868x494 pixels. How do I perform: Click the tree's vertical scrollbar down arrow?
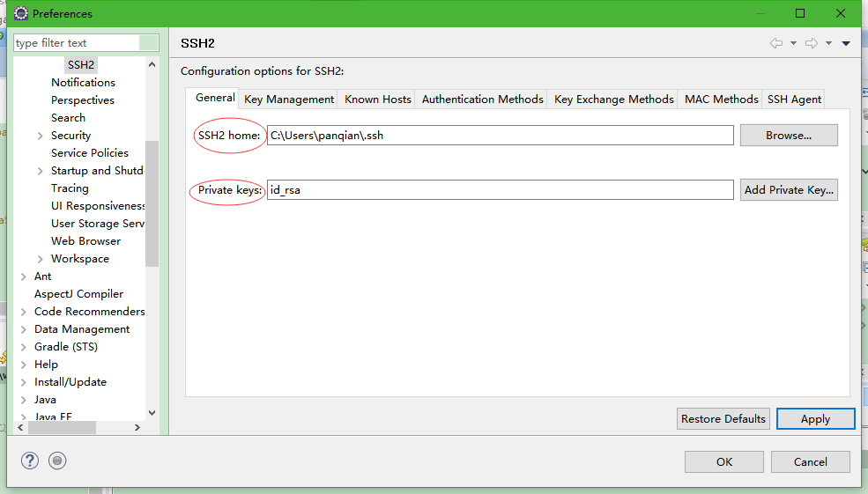pos(152,412)
